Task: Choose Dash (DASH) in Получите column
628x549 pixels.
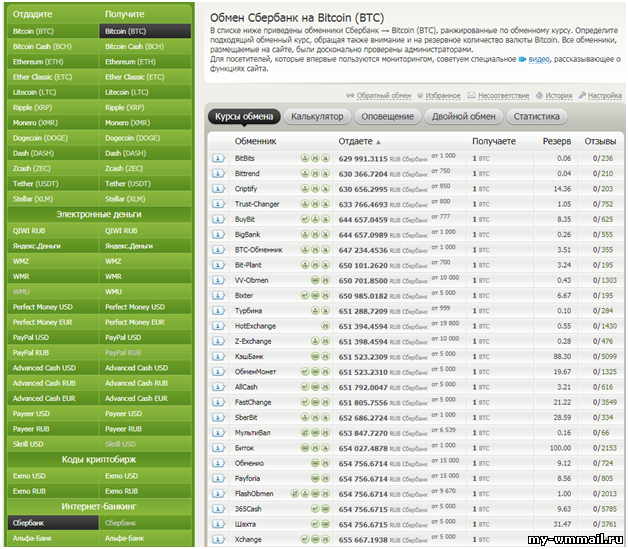Action: pos(145,153)
